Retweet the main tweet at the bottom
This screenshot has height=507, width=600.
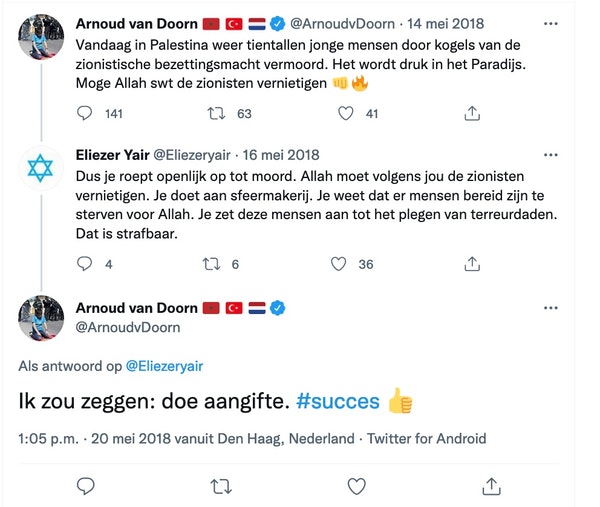coord(220,485)
